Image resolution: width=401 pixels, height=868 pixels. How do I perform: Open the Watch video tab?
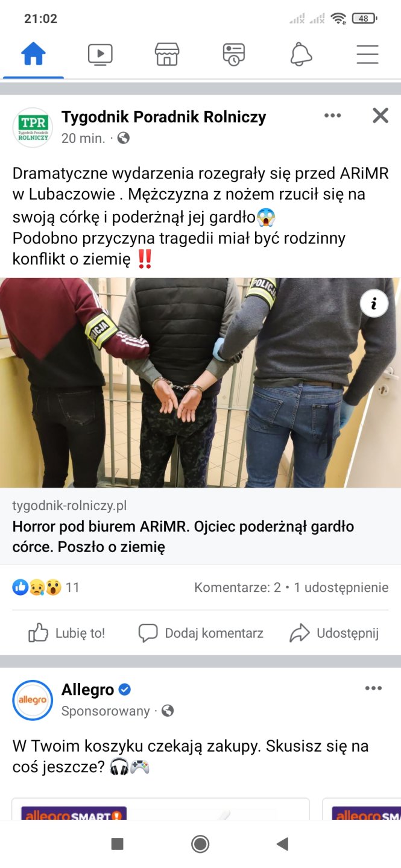[100, 55]
